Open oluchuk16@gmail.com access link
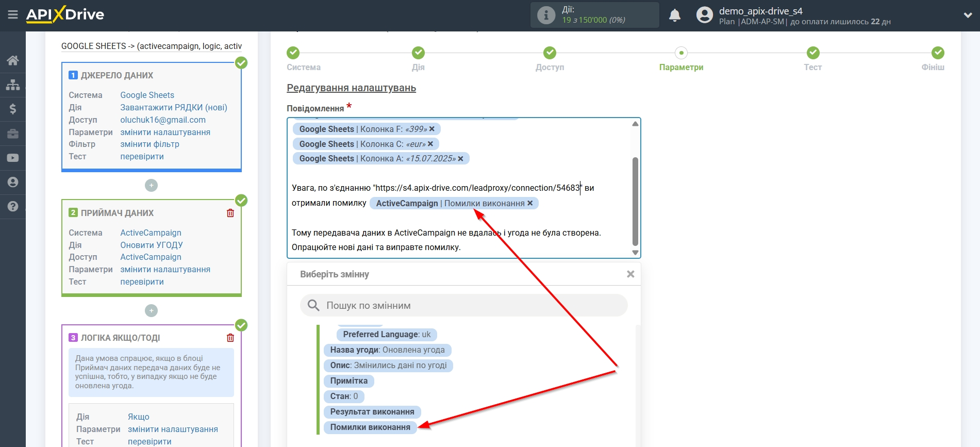Image resolution: width=980 pixels, height=447 pixels. 163,120
